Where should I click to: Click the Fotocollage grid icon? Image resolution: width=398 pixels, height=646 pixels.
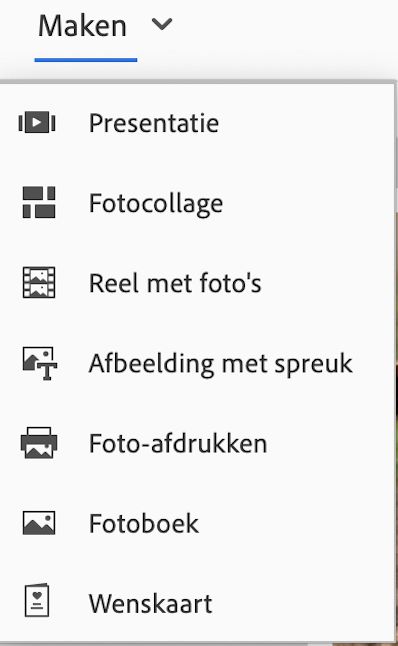[x=39, y=202]
